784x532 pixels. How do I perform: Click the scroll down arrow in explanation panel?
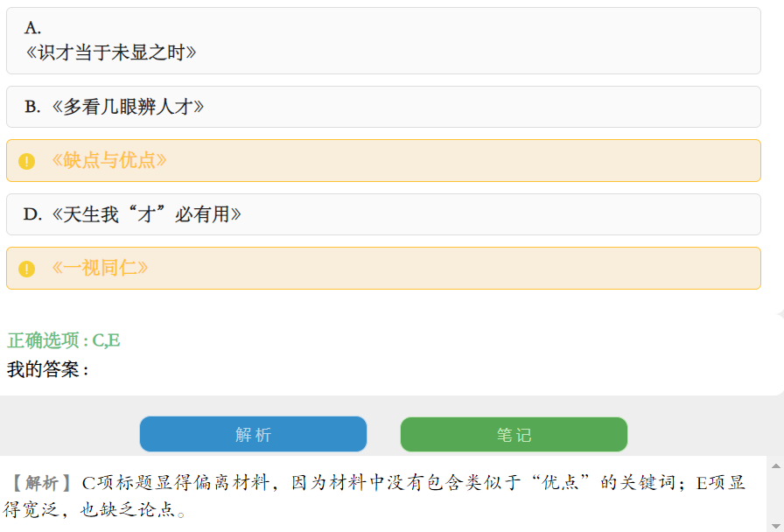[x=774, y=524]
